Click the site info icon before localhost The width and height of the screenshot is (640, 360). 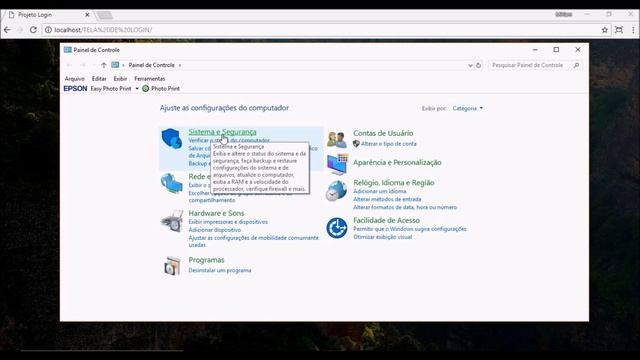[x=48, y=30]
